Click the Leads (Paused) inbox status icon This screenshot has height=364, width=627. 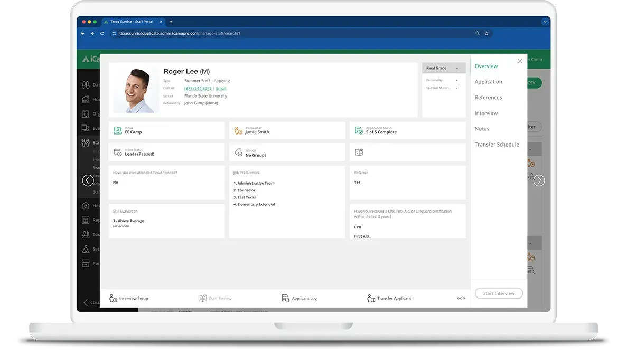click(118, 152)
